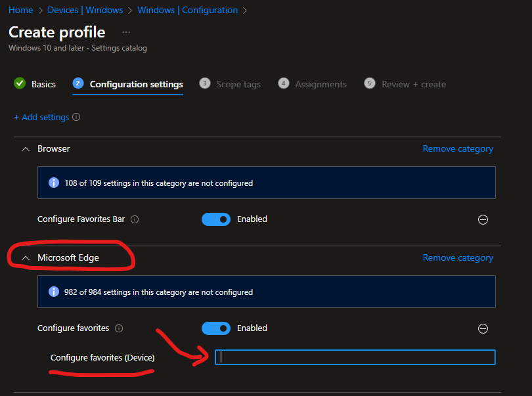Remove the Configure Favorites Bar setting via minus icon
This screenshot has height=396, width=532.
483,220
